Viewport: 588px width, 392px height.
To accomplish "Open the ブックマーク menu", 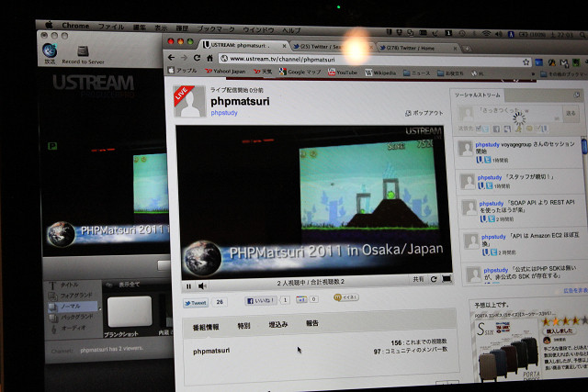I will (x=216, y=28).
